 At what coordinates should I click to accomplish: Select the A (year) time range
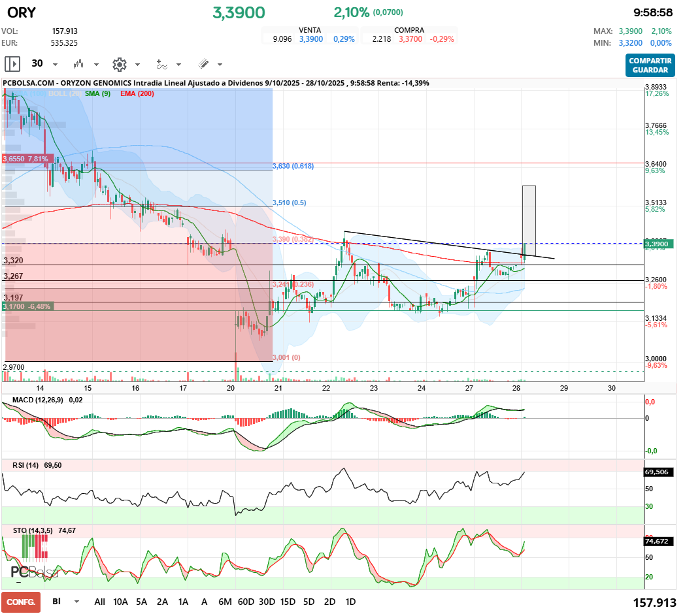[x=204, y=602]
